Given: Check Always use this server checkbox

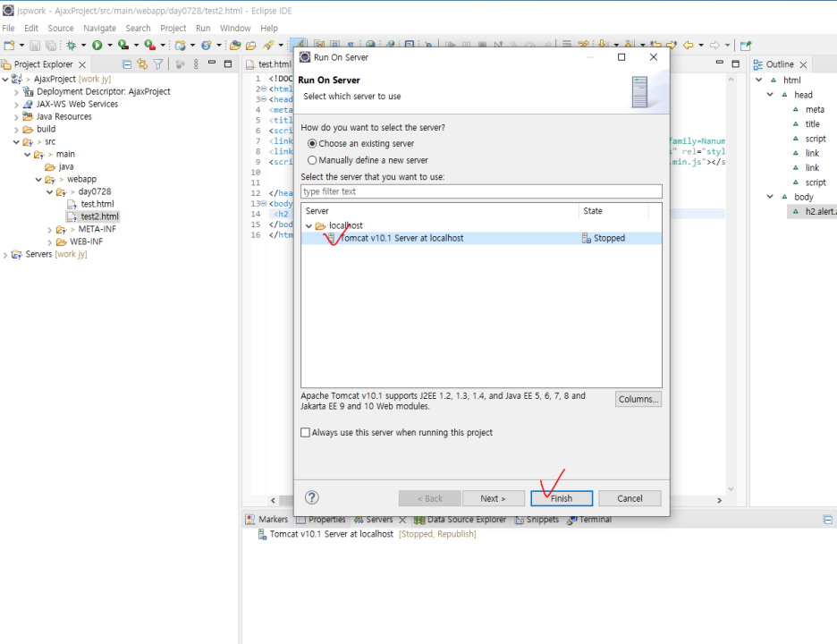Looking at the screenshot, I should coord(305,433).
